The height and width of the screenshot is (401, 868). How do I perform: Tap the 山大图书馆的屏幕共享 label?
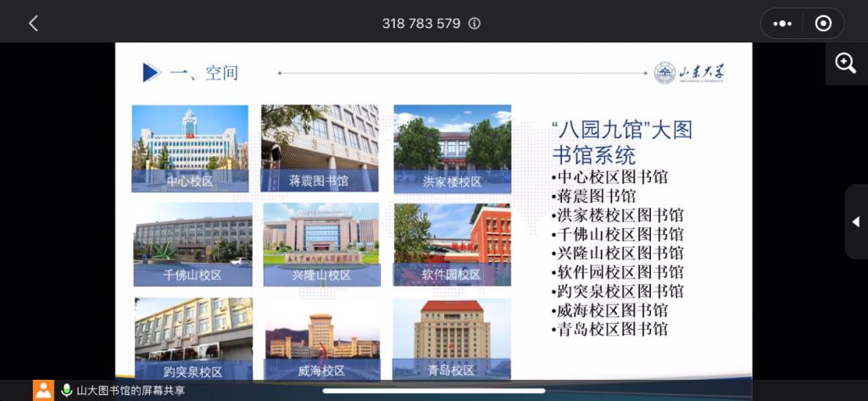point(131,391)
